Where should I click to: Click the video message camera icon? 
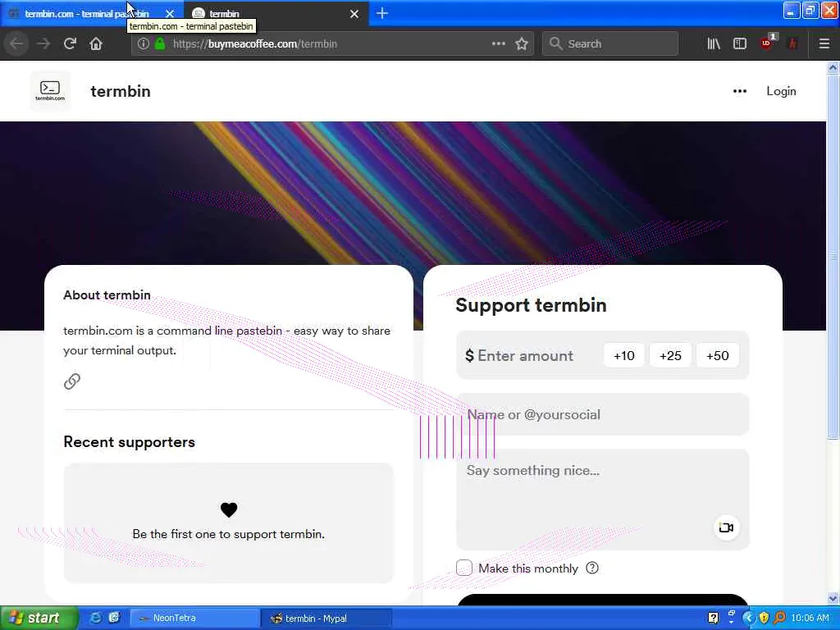point(727,527)
